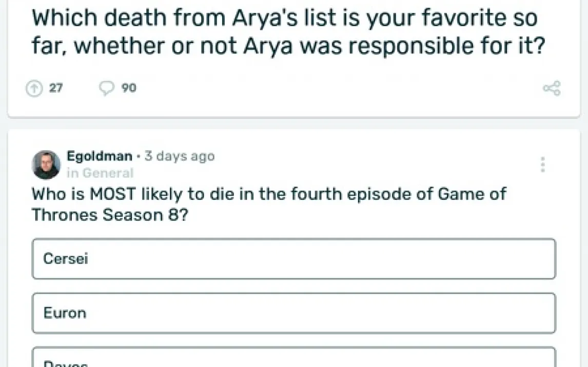Click 'Thrones Season 8?' on the poll's second line
The height and width of the screenshot is (367, 588).
pyautogui.click(x=110, y=215)
